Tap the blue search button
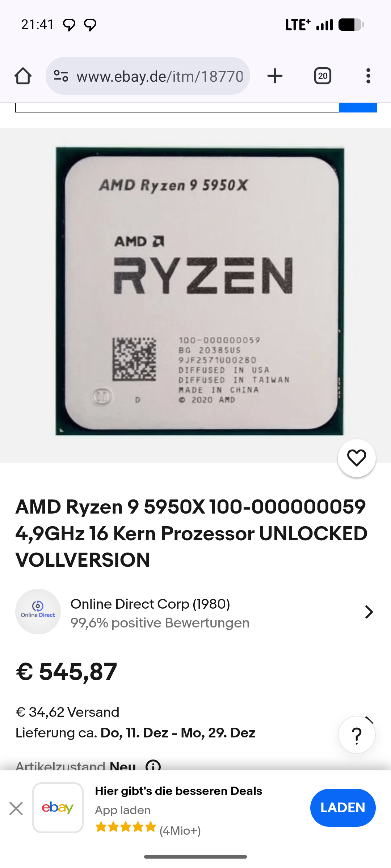Image resolution: width=391 pixels, height=868 pixels. 358,108
